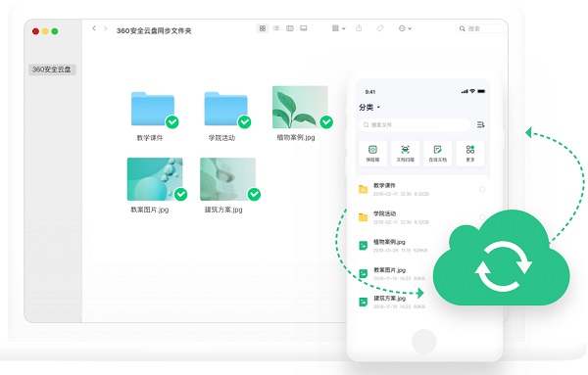Click the 搜索文件 search box on the phone
Viewport: 588px width, 375px height.
click(x=415, y=124)
